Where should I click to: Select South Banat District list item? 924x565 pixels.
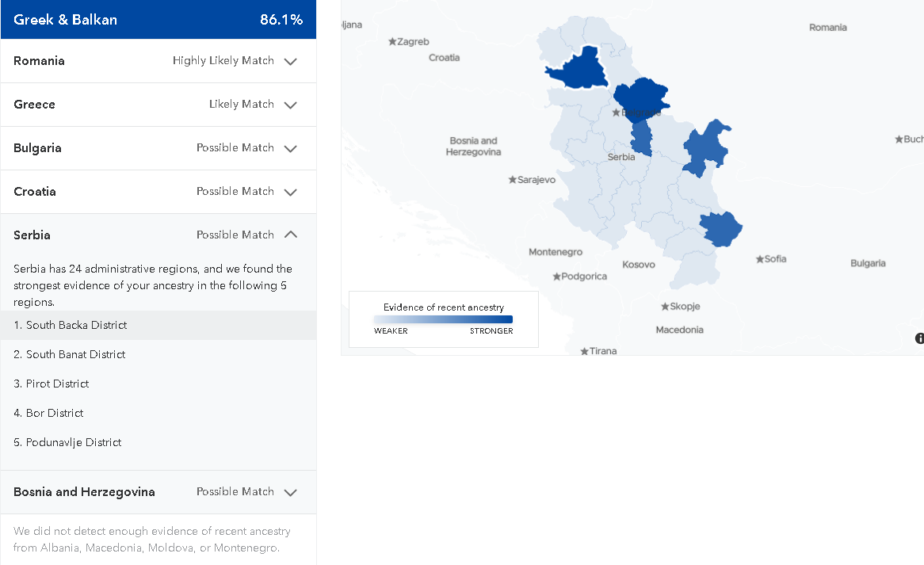point(158,355)
